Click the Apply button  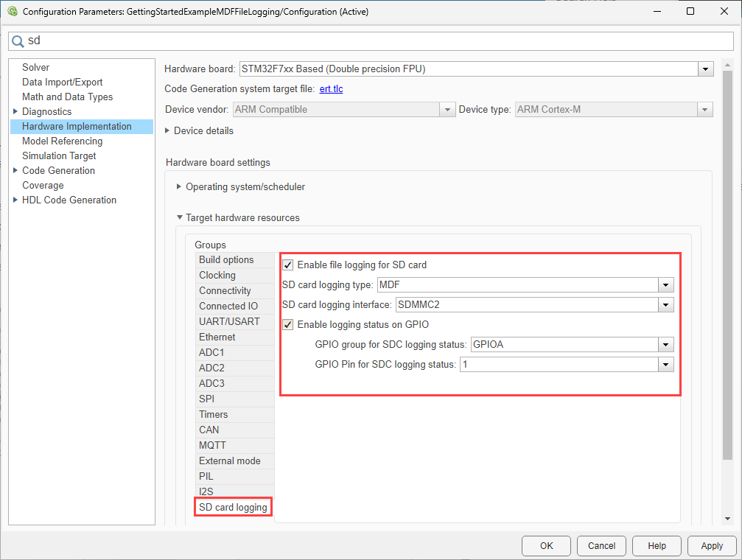pos(711,546)
